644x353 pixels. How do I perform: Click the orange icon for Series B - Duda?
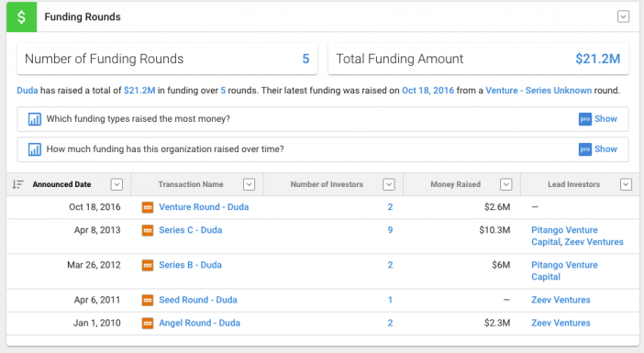point(148,265)
